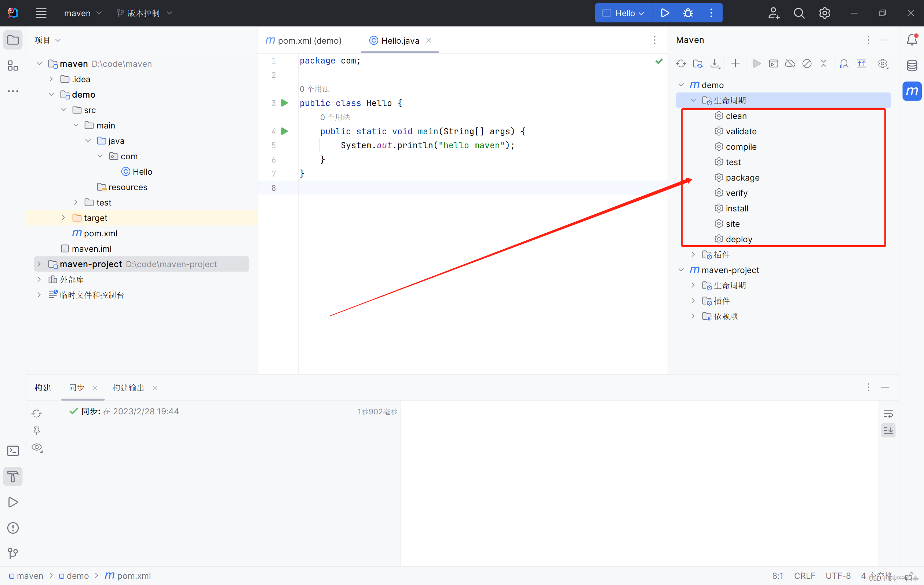Open build view options eye icon
Screen dimensions: 924x585
point(37,448)
